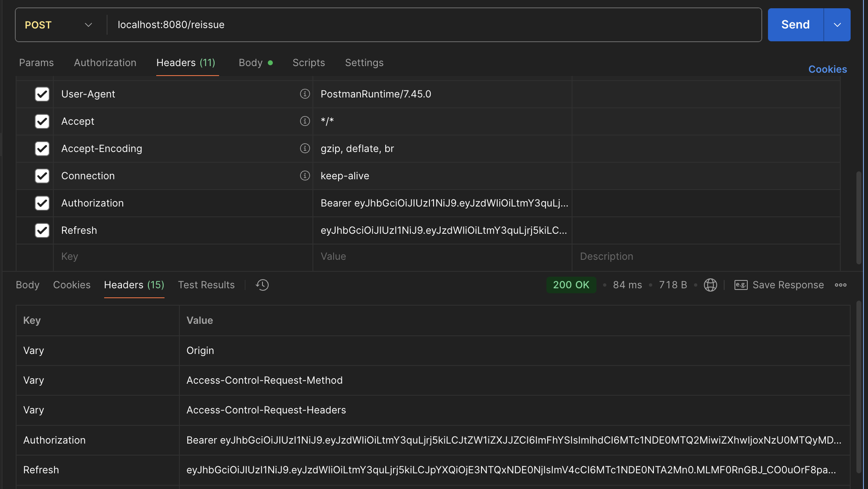
Task: Uncheck the Refresh header checkbox
Action: pos(42,230)
